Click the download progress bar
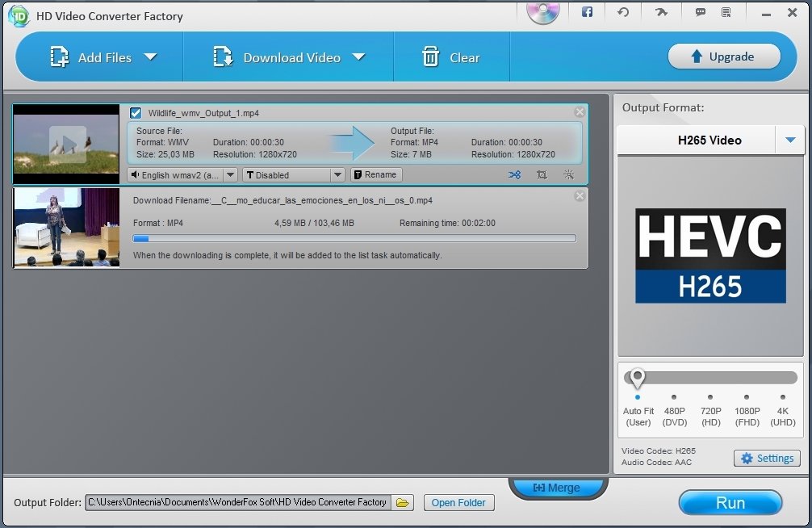Image resolution: width=812 pixels, height=528 pixels. [x=354, y=238]
